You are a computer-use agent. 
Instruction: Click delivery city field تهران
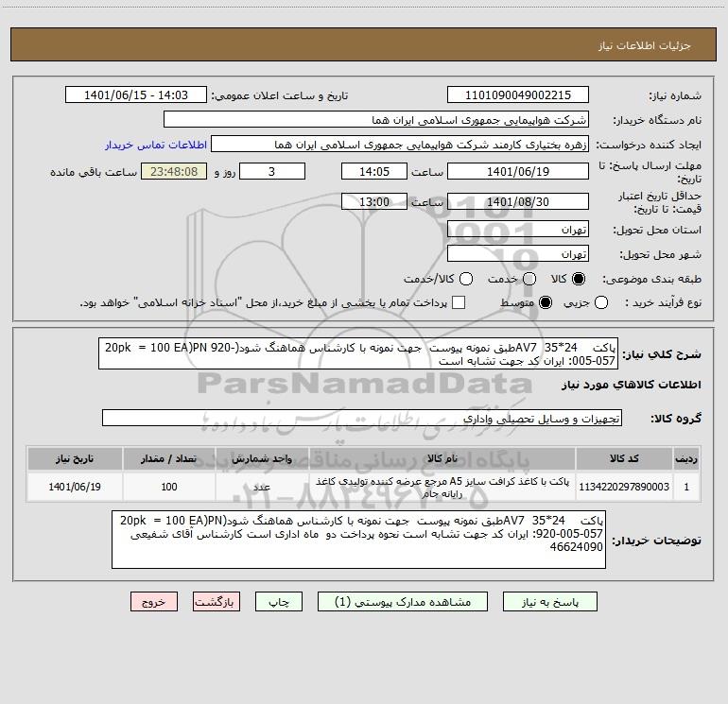pyautogui.click(x=518, y=253)
